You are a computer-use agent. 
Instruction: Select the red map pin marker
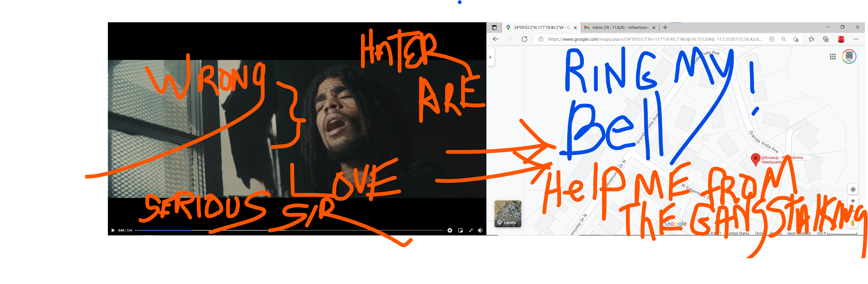click(x=755, y=159)
